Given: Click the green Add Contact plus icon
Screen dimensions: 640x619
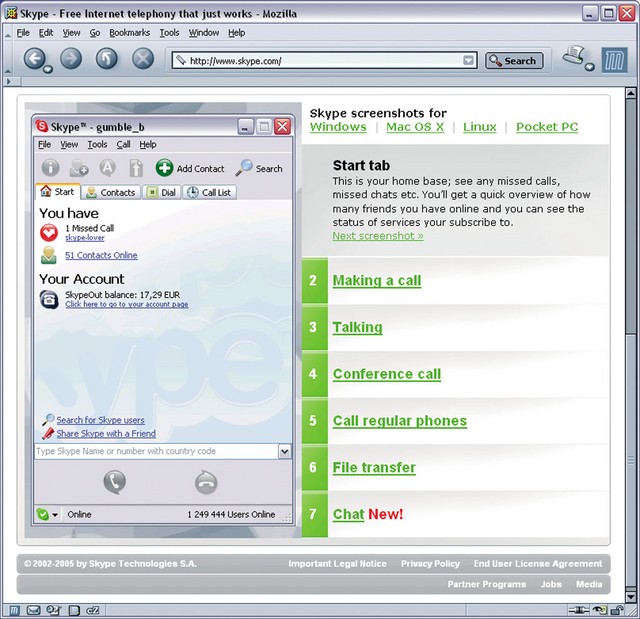Looking at the screenshot, I should (x=164, y=168).
